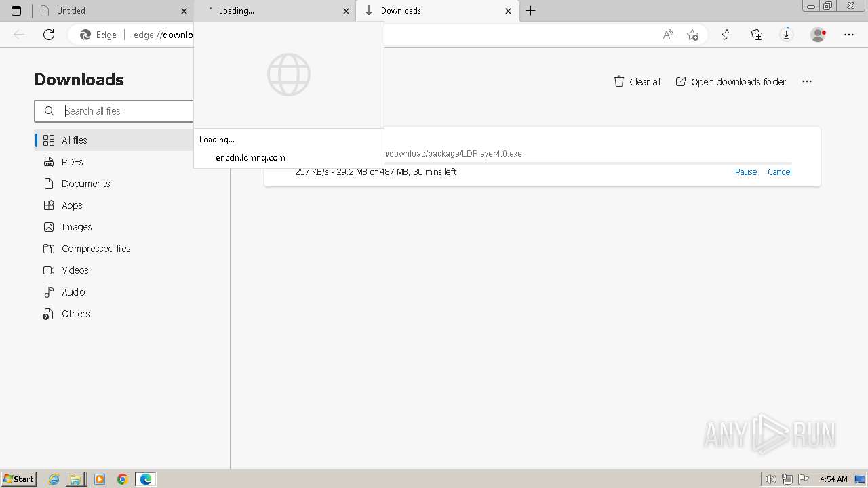Launch Google Chrome from taskbar
This screenshot has width=868, height=488.
tap(123, 479)
